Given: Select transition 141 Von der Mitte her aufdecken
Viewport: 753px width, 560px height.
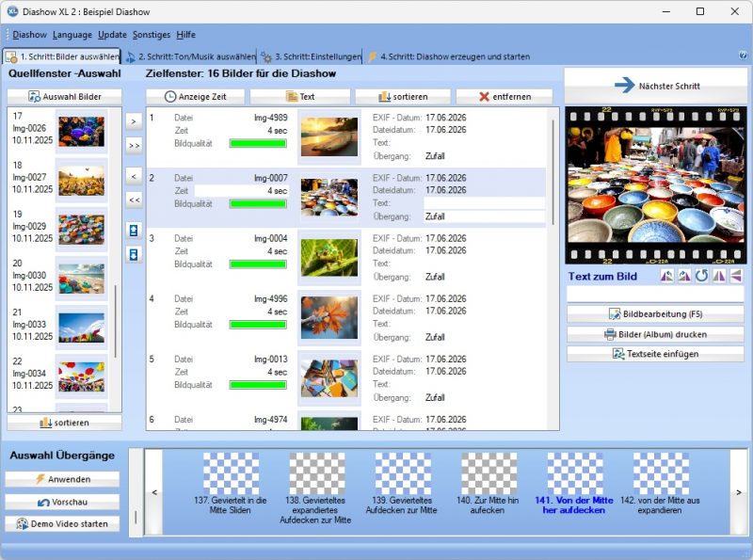Looking at the screenshot, I should [x=574, y=484].
